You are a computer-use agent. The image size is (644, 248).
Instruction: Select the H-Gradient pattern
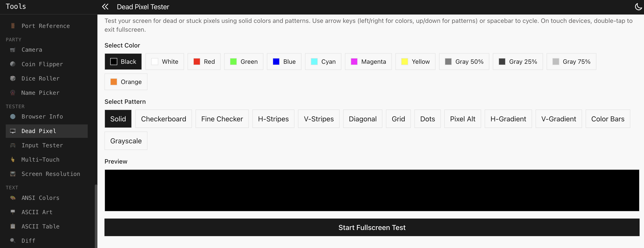tap(508, 119)
